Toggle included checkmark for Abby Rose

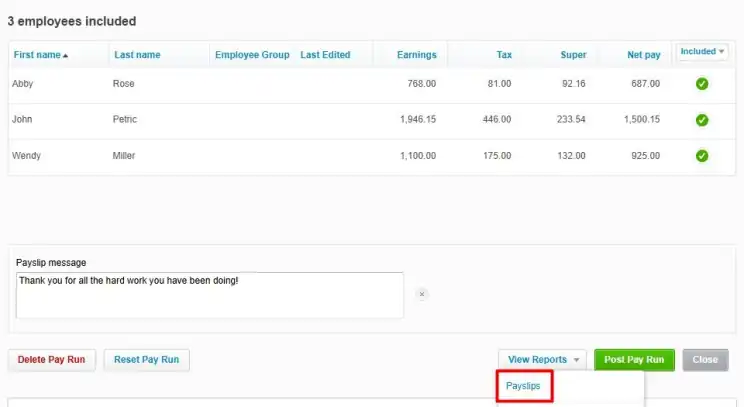701,84
